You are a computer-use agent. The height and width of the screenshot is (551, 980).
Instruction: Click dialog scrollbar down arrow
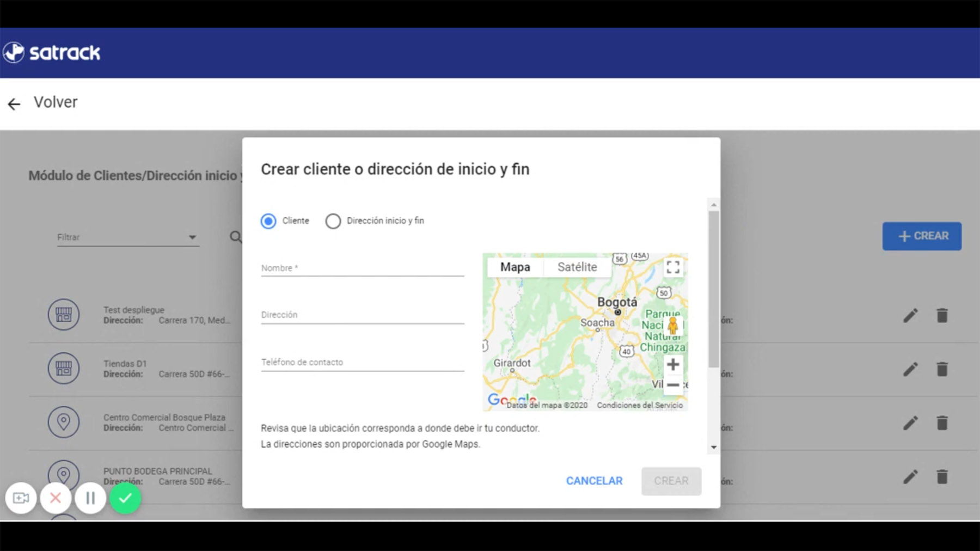click(714, 448)
